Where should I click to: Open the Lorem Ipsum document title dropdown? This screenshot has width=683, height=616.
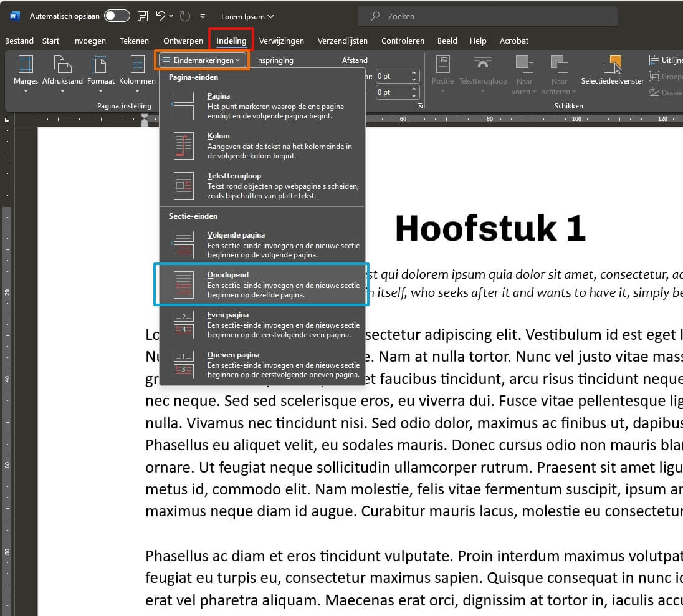247,16
